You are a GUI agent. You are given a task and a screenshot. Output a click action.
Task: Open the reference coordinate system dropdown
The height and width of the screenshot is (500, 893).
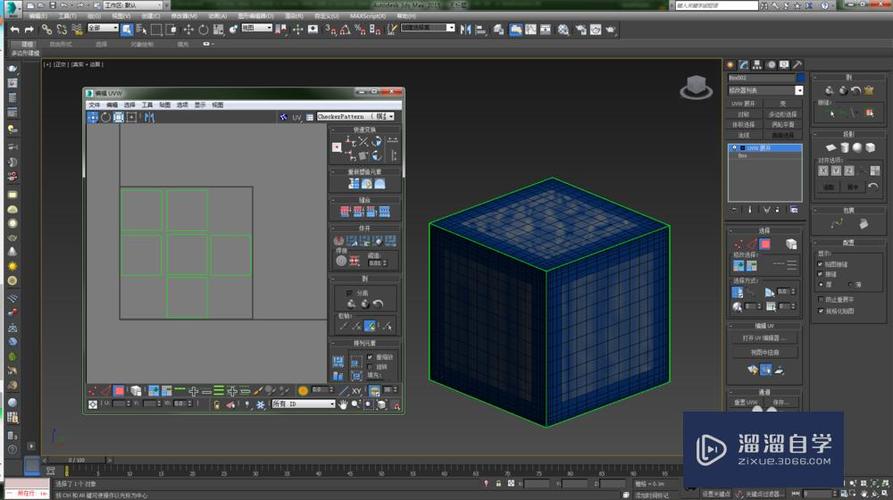(x=256, y=28)
